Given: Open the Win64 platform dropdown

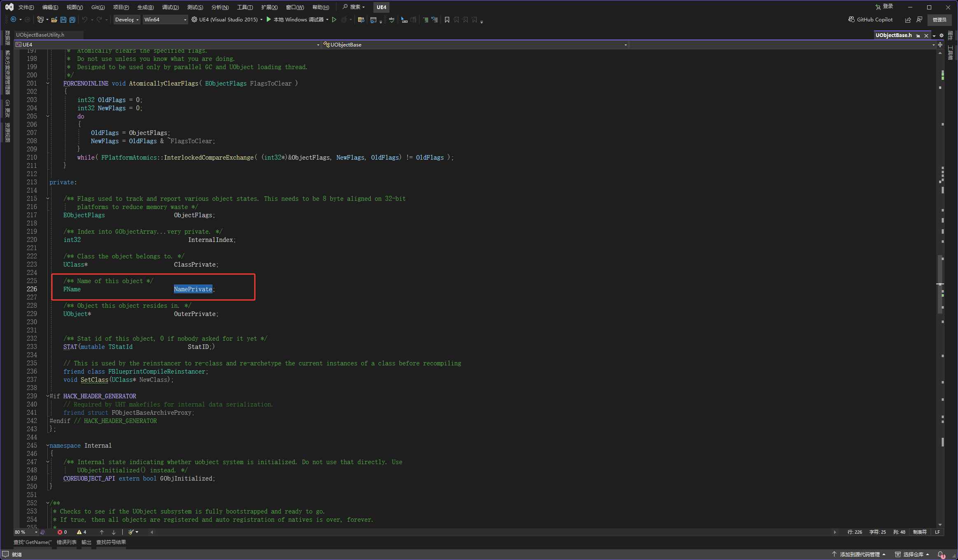Looking at the screenshot, I should point(185,20).
